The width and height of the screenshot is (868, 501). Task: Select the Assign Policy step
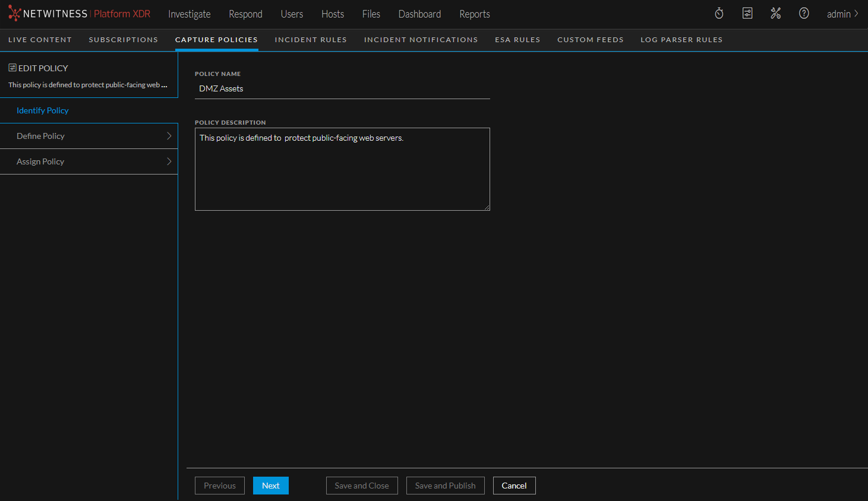pos(40,161)
